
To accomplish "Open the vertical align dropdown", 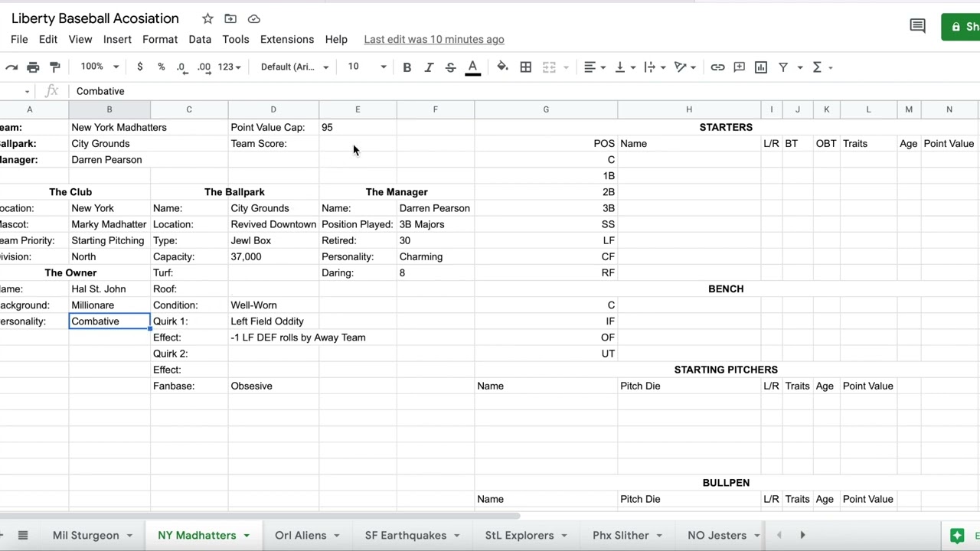I will click(x=625, y=67).
